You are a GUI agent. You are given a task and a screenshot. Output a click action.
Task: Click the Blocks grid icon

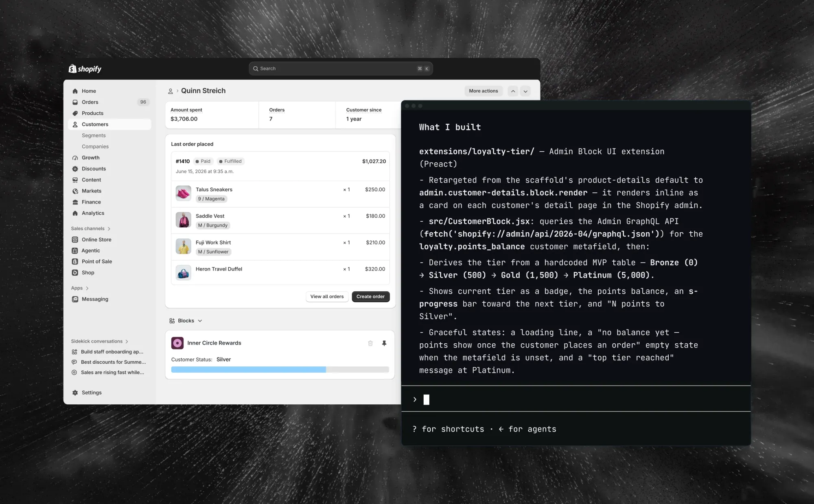tap(172, 321)
